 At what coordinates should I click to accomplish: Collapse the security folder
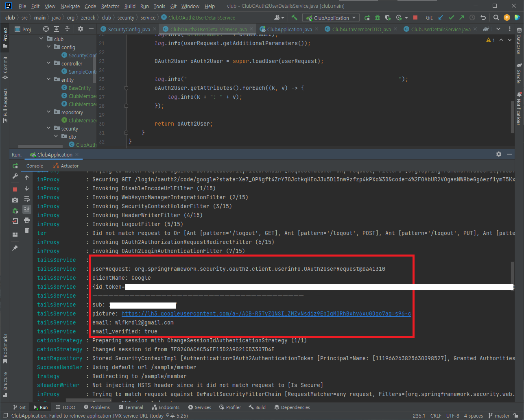tap(49, 128)
